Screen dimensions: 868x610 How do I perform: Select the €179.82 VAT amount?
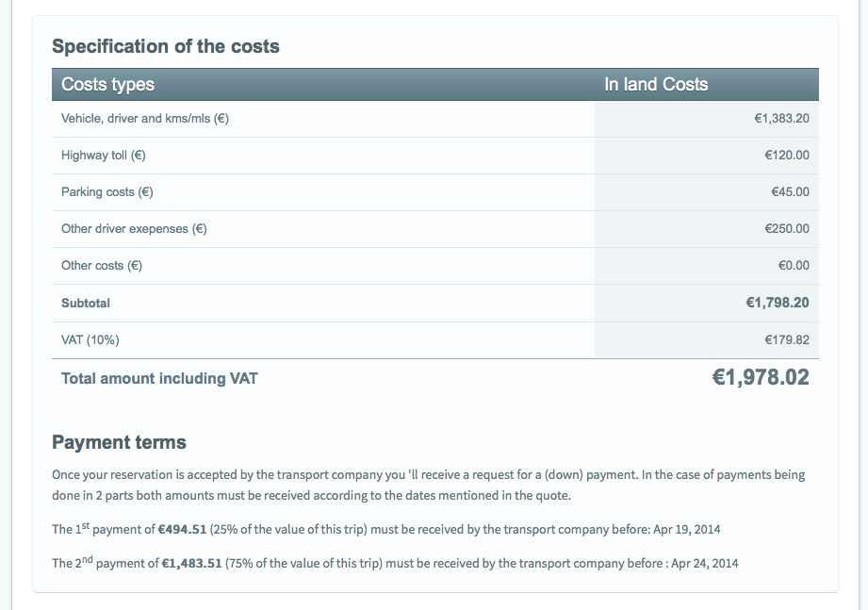point(787,340)
